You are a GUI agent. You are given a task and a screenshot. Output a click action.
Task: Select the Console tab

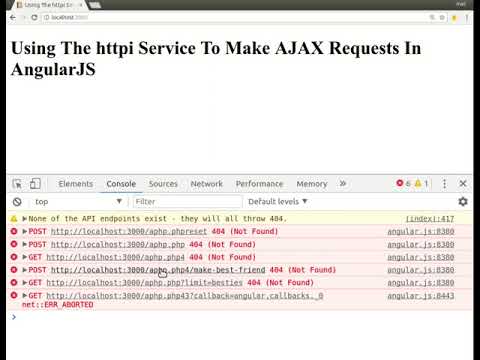(121, 184)
